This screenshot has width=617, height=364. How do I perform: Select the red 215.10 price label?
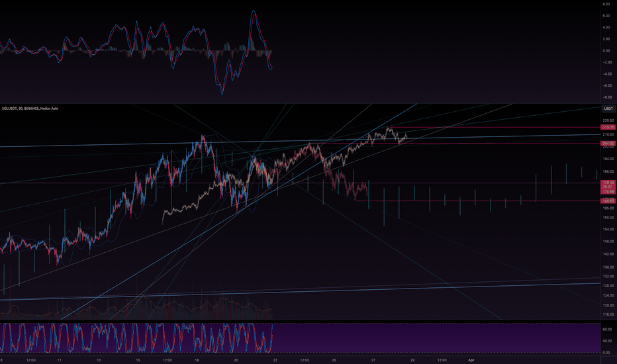click(608, 127)
